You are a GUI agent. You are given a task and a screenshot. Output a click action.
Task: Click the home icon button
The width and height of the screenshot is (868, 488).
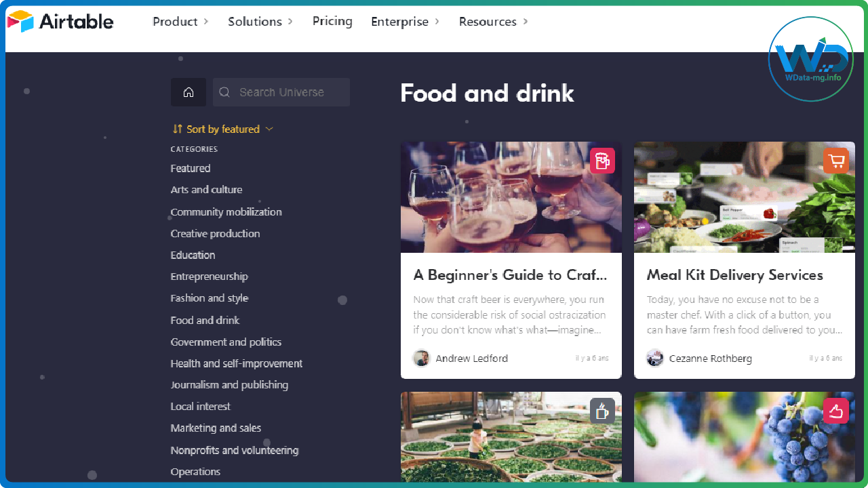[189, 92]
